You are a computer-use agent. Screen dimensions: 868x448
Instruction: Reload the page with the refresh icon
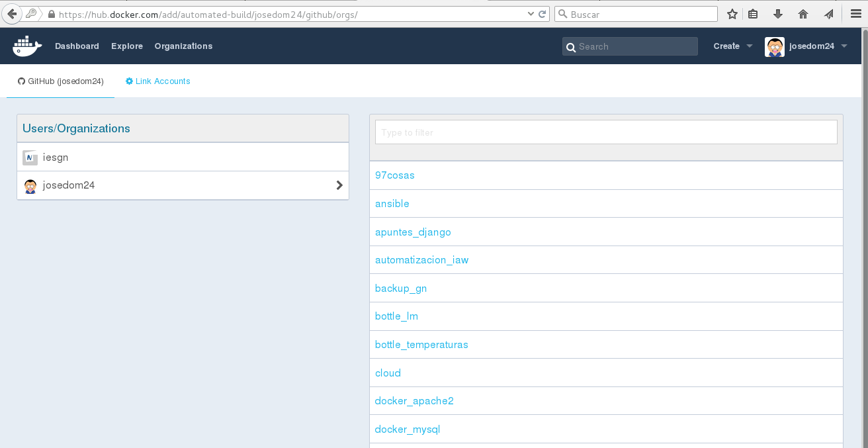click(x=542, y=14)
